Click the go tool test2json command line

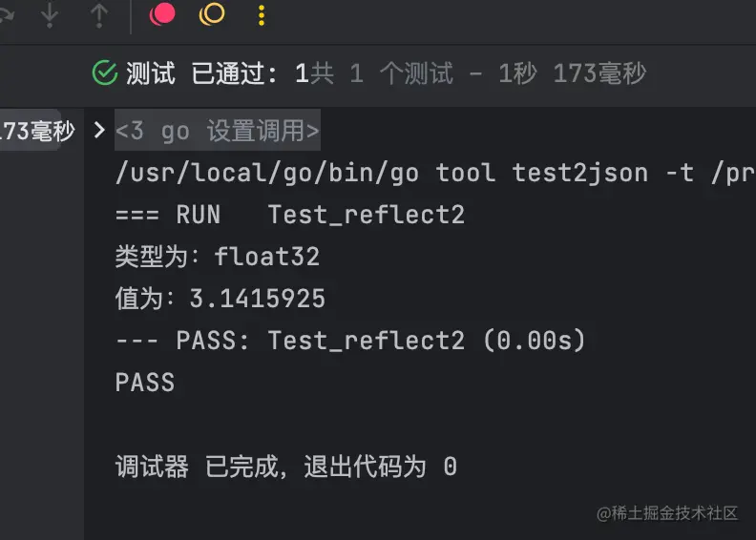click(435, 173)
